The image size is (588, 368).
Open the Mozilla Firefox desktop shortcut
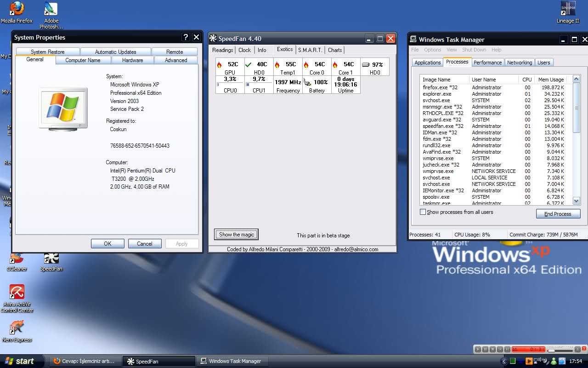pyautogui.click(x=17, y=12)
